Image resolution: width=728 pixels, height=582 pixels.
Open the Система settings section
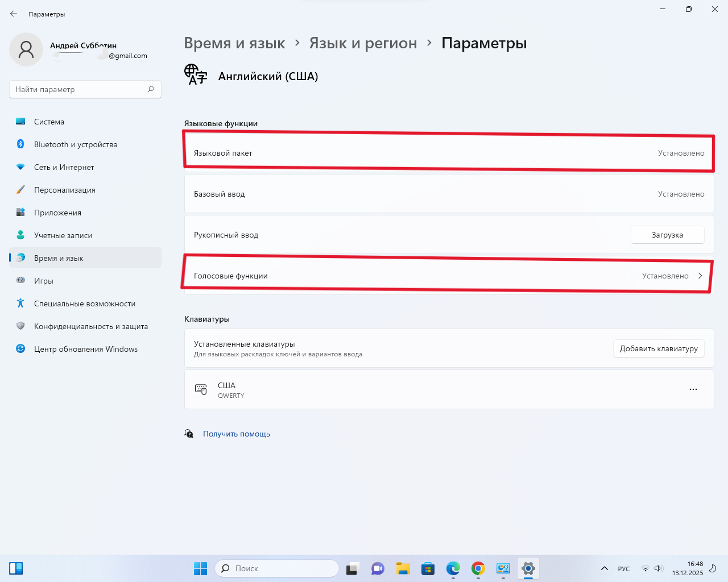click(x=85, y=122)
